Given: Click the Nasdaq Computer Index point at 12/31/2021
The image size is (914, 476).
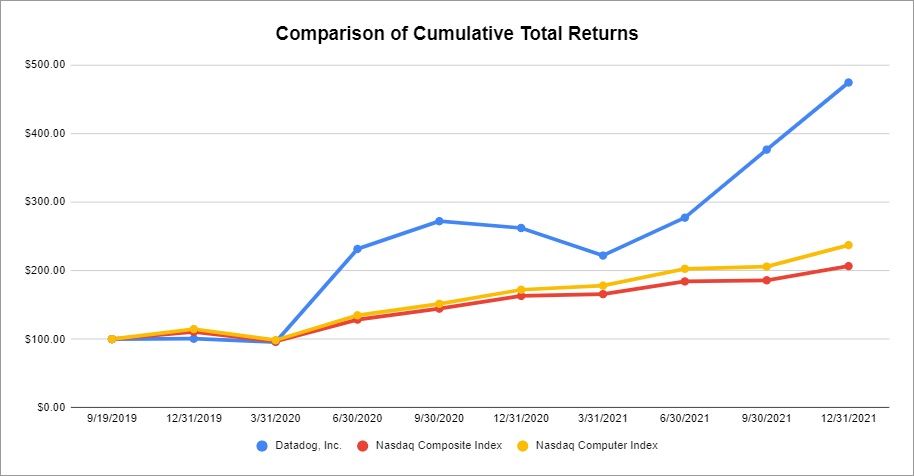Looking at the screenshot, I should pyautogui.click(x=848, y=245).
